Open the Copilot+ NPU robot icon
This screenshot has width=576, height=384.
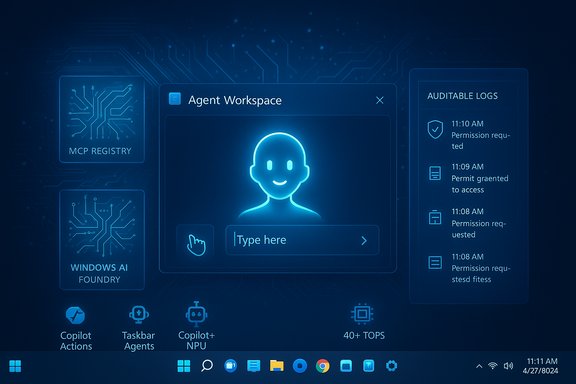coord(197,314)
